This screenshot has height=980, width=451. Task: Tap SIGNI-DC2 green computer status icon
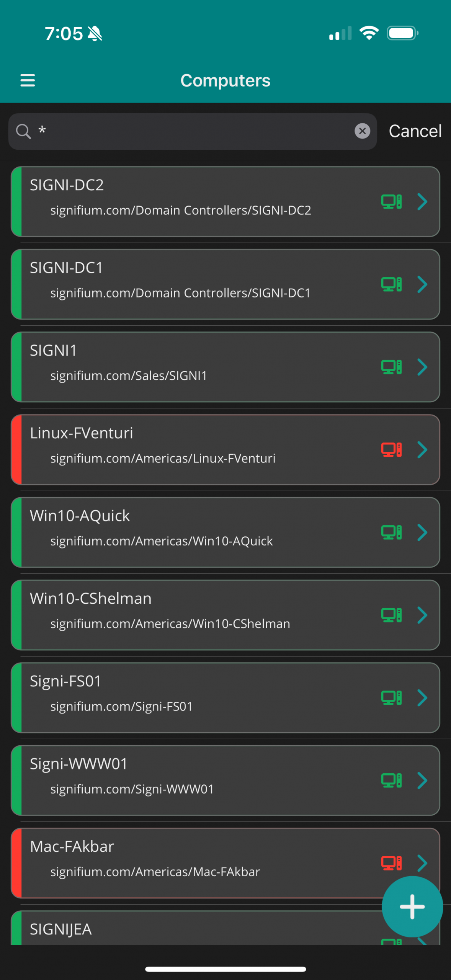pos(391,202)
